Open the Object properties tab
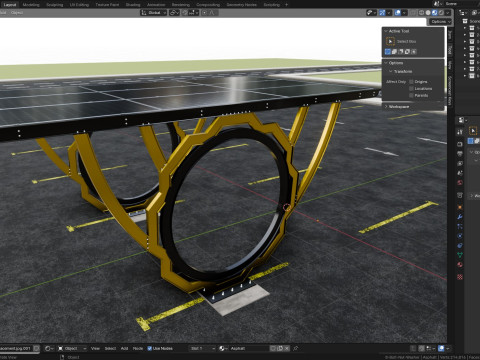The image size is (480, 360). click(460, 207)
